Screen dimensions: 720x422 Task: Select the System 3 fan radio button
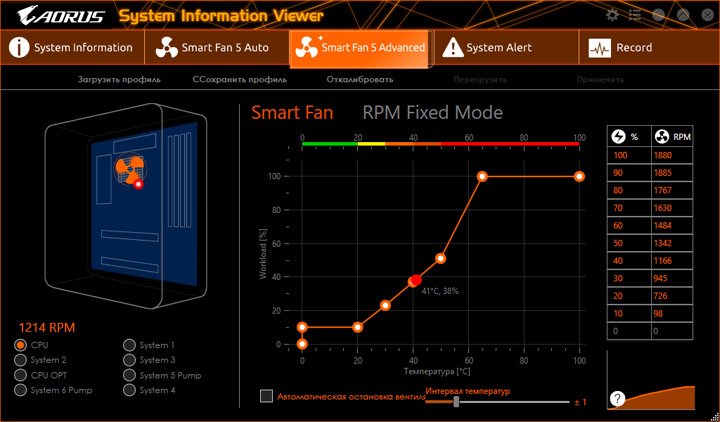(x=129, y=360)
